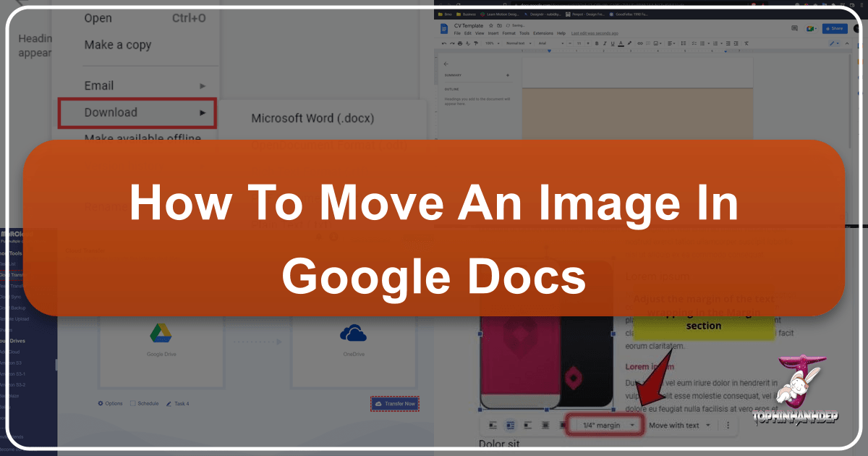Open the 1/4 inch margin dropdown

[x=605, y=425]
